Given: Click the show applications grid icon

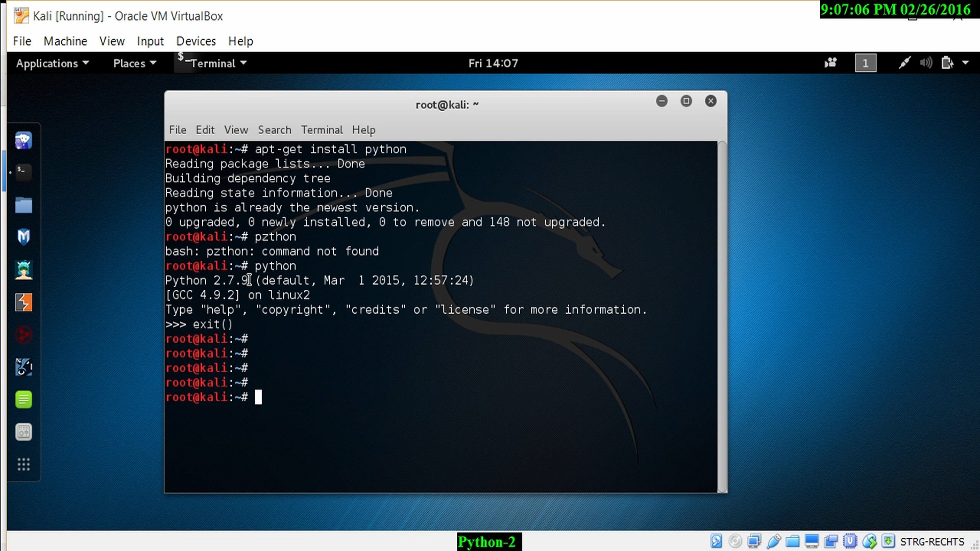Looking at the screenshot, I should tap(23, 465).
